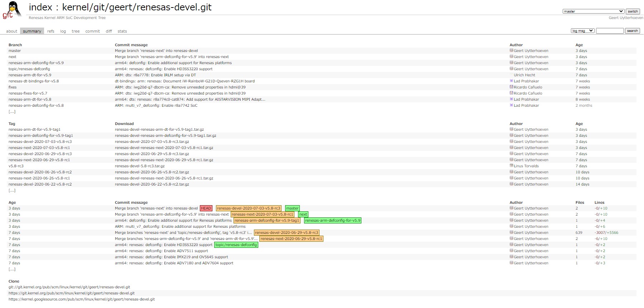Viewport: 644px width, 308px height.
Task: Click the green next decoration label
Action: (303, 215)
